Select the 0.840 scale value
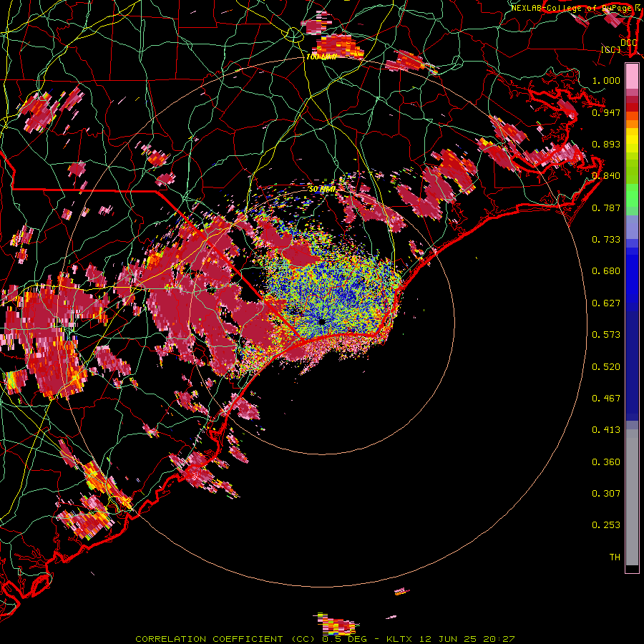This screenshot has height=644, width=644. coord(606,176)
